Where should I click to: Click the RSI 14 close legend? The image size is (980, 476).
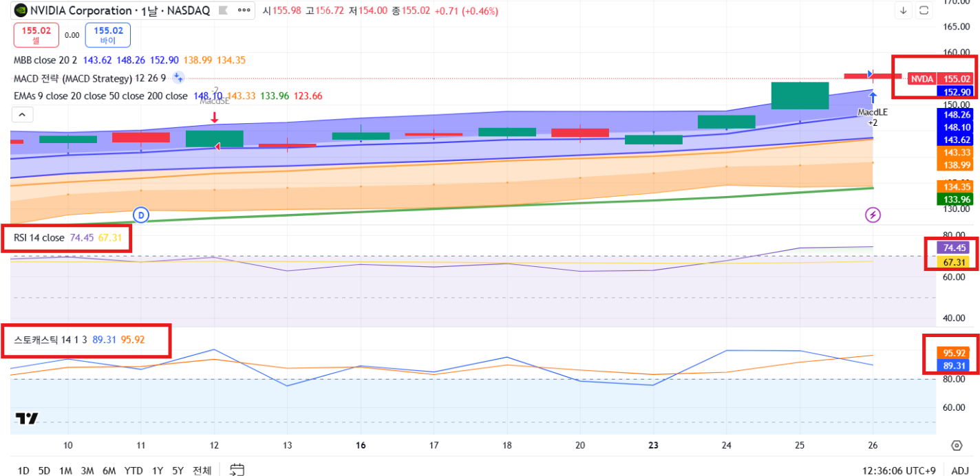click(x=39, y=238)
